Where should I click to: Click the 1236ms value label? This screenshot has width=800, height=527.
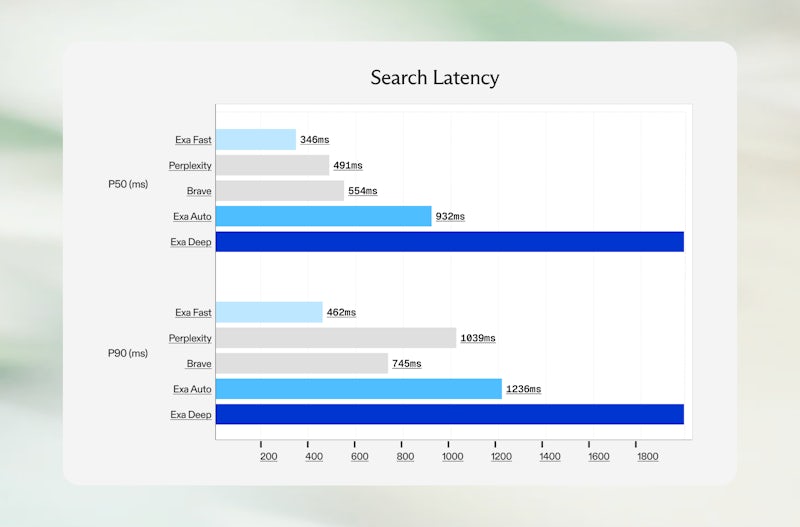click(x=523, y=389)
